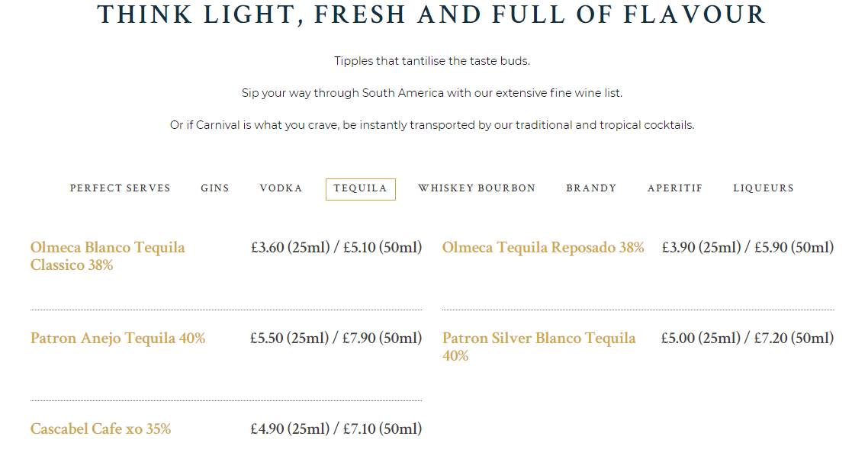Click Olmeca Tequila Reposado 38% item
Image resolution: width=868 pixels, height=475 pixels.
coord(543,247)
